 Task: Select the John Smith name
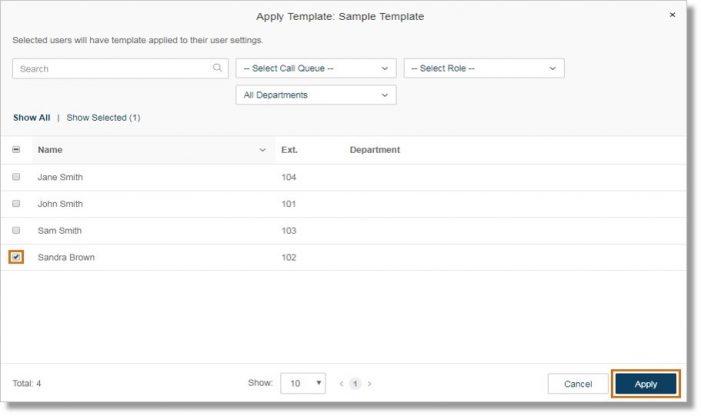[60, 204]
